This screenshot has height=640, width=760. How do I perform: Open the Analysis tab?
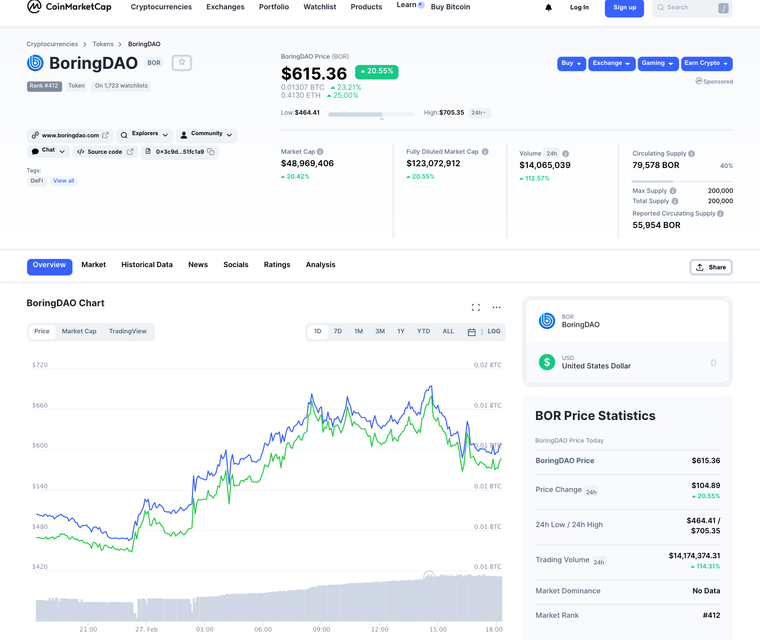click(x=320, y=265)
